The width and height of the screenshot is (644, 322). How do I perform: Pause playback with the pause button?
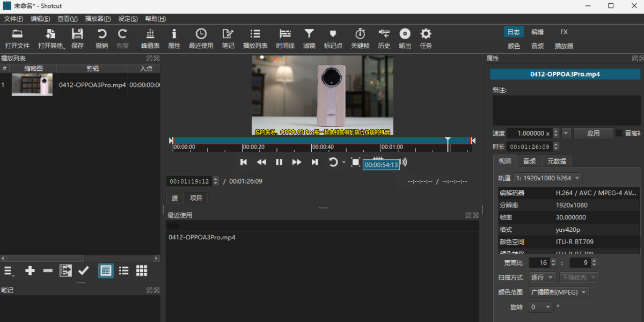[x=279, y=162]
